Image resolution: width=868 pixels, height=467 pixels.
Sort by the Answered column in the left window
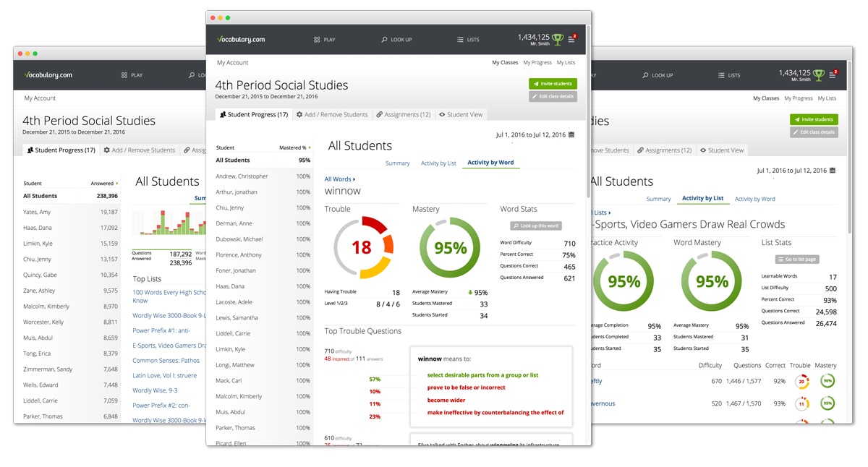click(103, 184)
